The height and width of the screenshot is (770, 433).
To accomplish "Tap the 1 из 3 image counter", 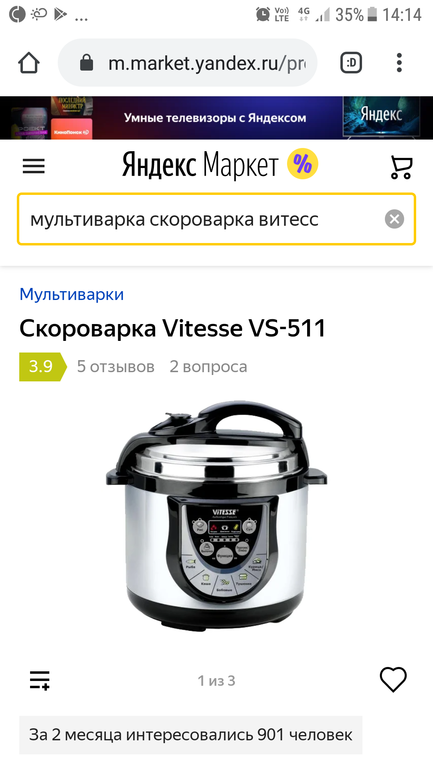I will click(216, 681).
